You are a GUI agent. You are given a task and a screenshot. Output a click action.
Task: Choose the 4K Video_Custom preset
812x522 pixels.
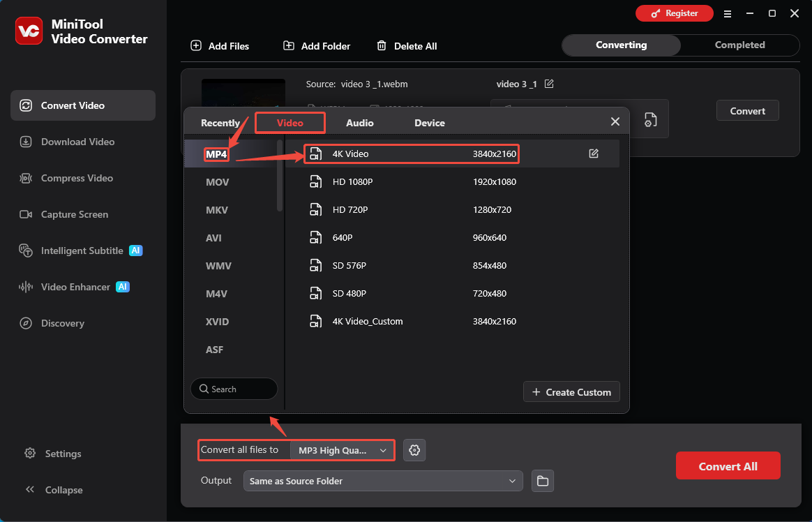[x=453, y=321]
